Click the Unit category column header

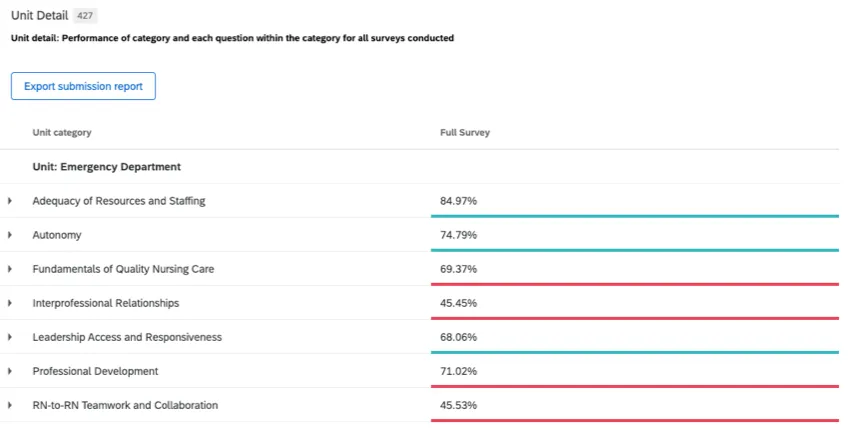click(62, 133)
